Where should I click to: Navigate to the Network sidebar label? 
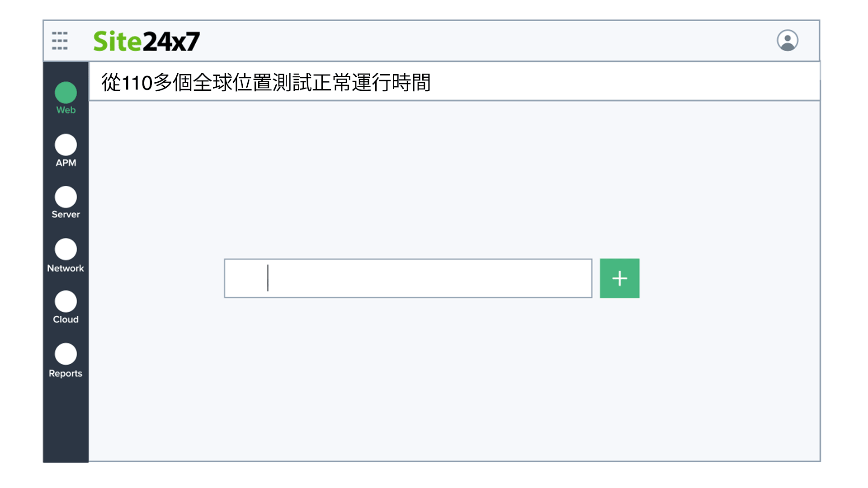click(66, 268)
